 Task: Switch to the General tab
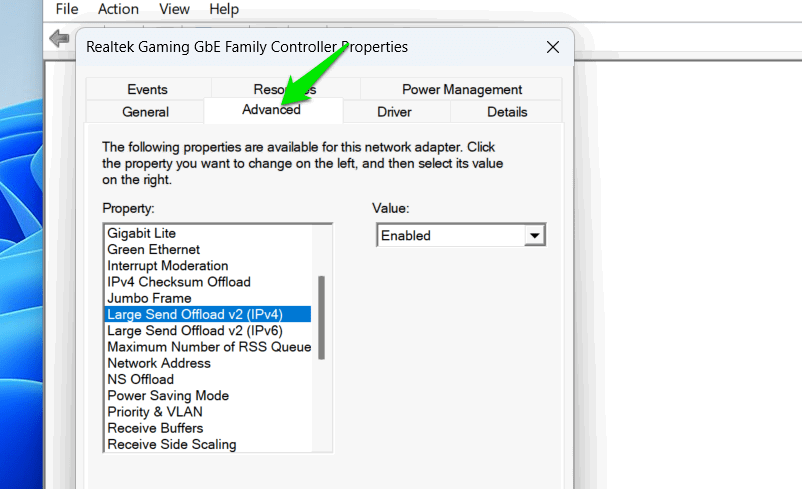(x=145, y=112)
